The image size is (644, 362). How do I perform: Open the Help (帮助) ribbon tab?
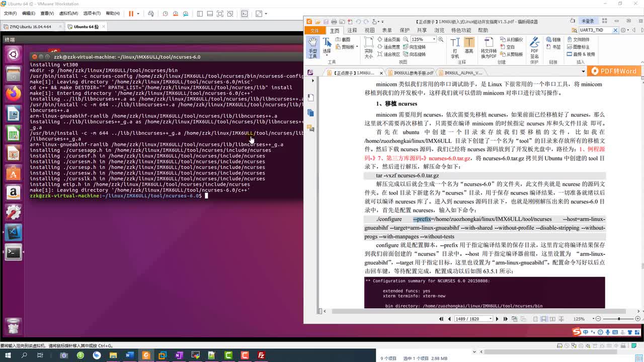pyautogui.click(x=483, y=30)
